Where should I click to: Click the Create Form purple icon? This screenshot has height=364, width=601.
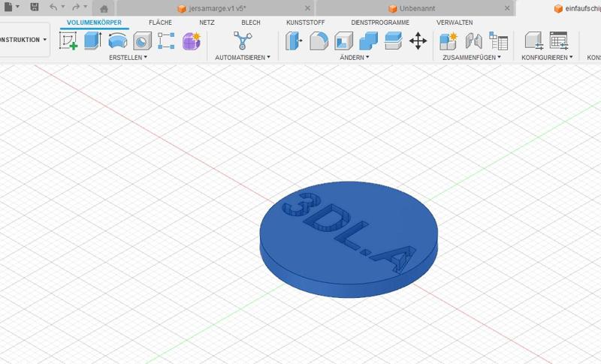tap(192, 41)
